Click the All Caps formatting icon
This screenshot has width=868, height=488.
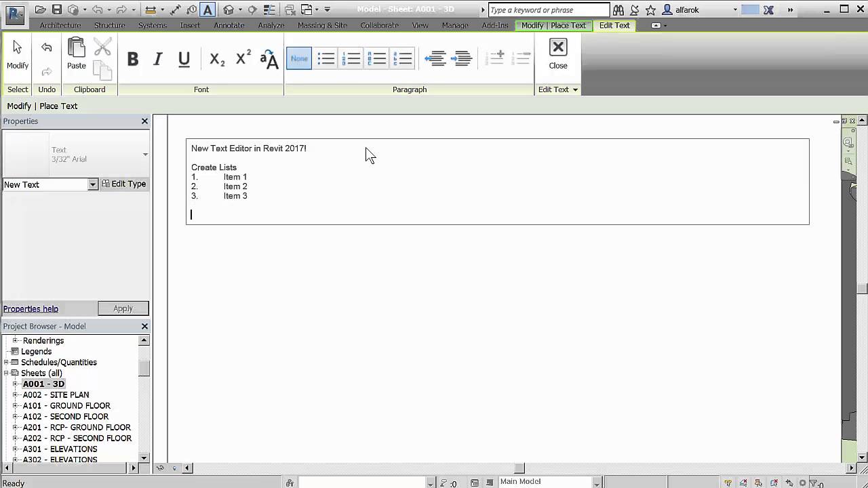270,59
